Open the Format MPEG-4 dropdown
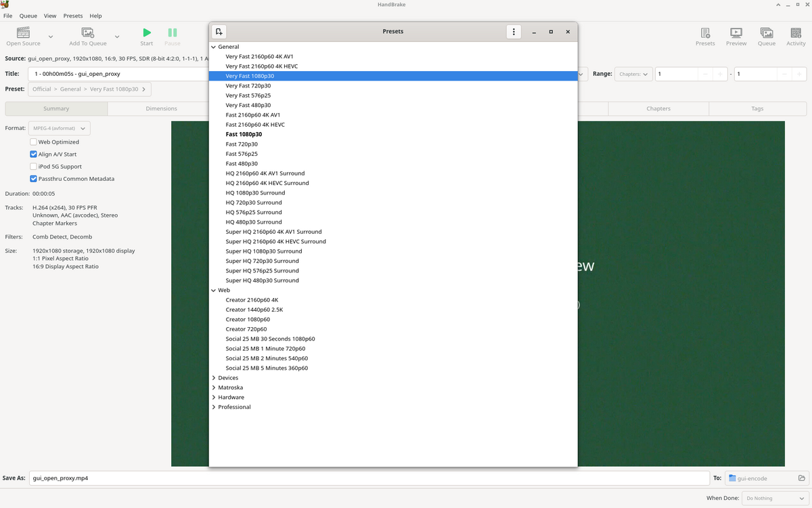This screenshot has height=508, width=812. (x=59, y=128)
